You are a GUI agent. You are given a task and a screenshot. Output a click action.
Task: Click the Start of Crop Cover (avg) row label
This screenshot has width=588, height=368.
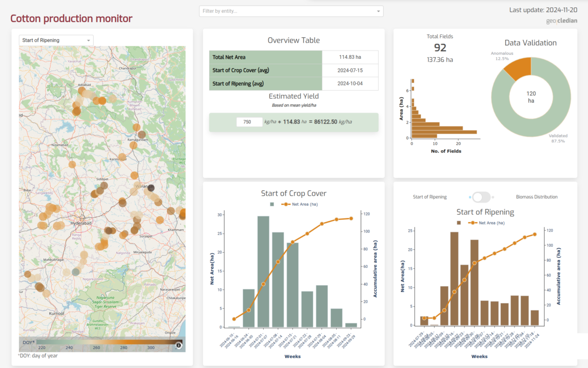pos(266,70)
